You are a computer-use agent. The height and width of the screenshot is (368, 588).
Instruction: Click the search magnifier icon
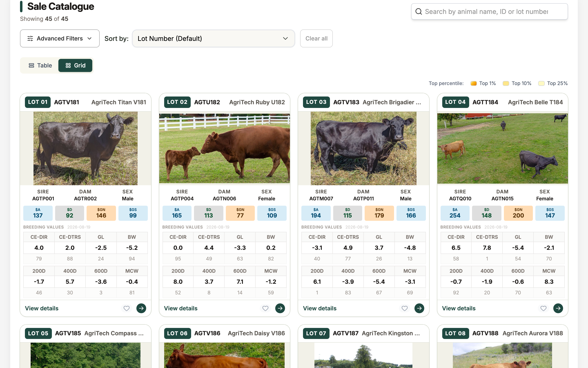[419, 11]
